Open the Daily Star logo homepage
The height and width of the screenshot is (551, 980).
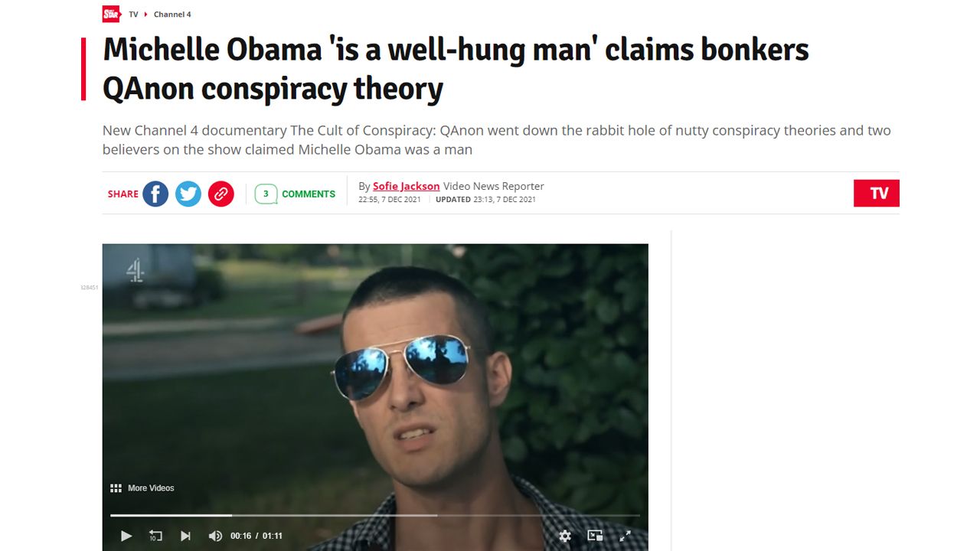coord(112,14)
